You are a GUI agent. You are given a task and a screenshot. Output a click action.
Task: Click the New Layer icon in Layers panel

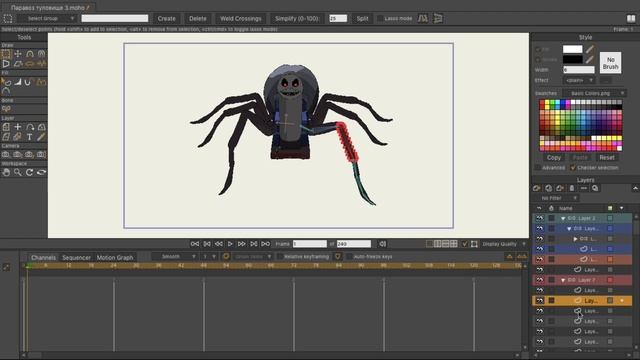pos(537,188)
